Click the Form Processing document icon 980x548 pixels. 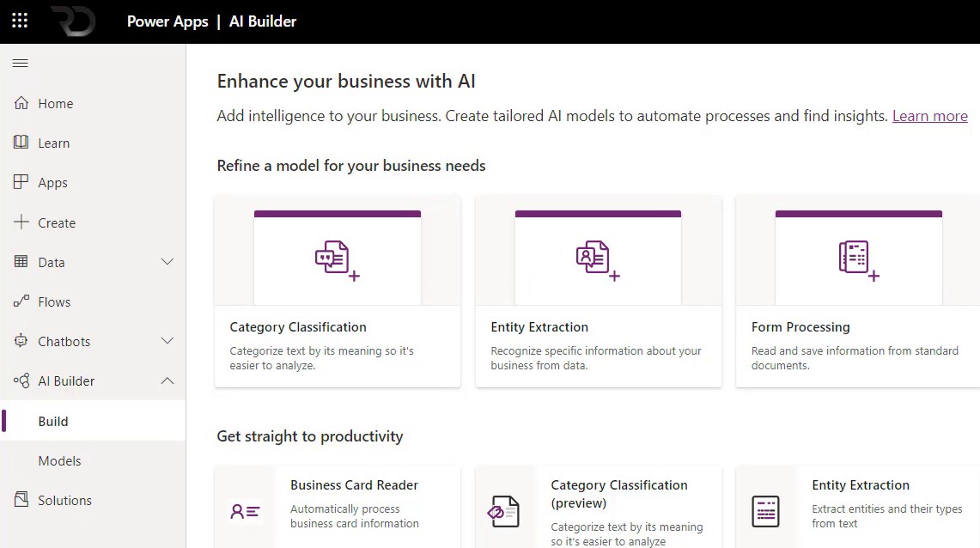[859, 260]
